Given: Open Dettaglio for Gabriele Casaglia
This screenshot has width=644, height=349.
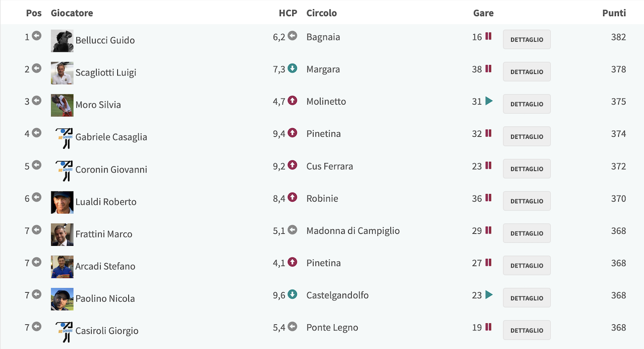Looking at the screenshot, I should (x=527, y=136).
